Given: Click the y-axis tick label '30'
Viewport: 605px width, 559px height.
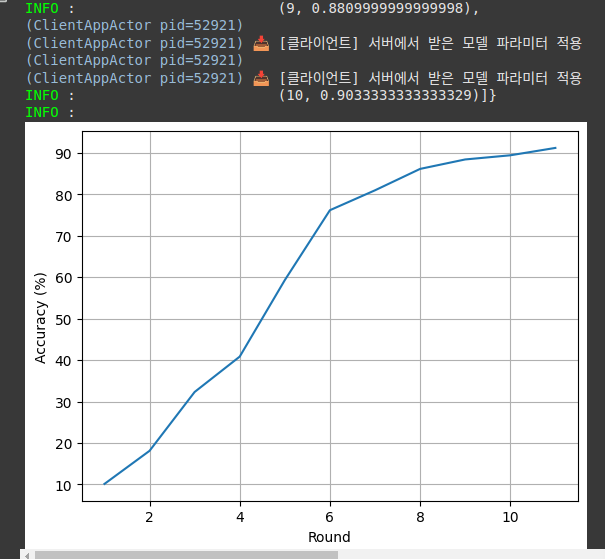Looking at the screenshot, I should (63, 403).
